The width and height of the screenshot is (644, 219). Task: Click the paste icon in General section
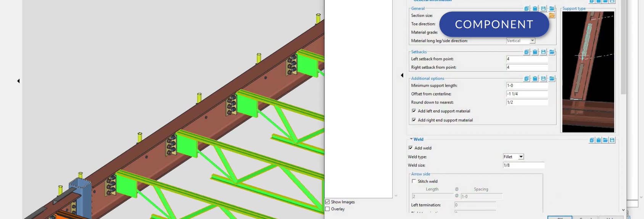(x=535, y=8)
